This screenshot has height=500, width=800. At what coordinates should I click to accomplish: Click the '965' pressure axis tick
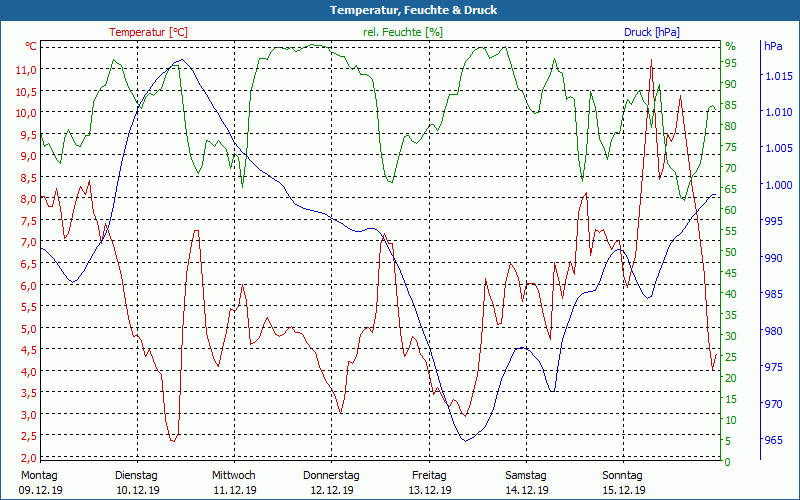[773, 440]
